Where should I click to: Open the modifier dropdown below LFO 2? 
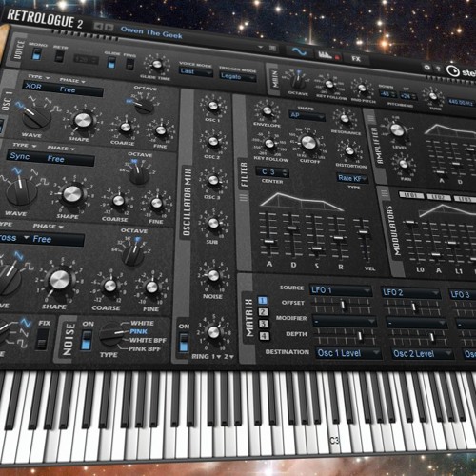[x=417, y=323]
